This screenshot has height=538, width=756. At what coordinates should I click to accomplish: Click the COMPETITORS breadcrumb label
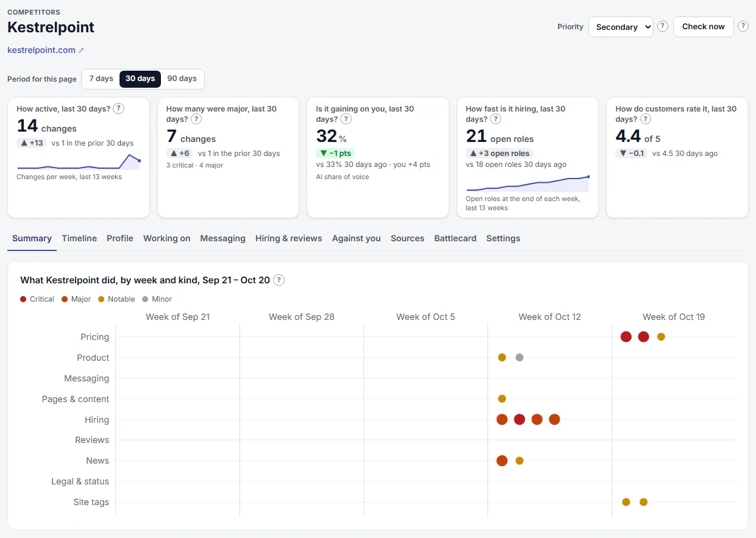point(34,12)
